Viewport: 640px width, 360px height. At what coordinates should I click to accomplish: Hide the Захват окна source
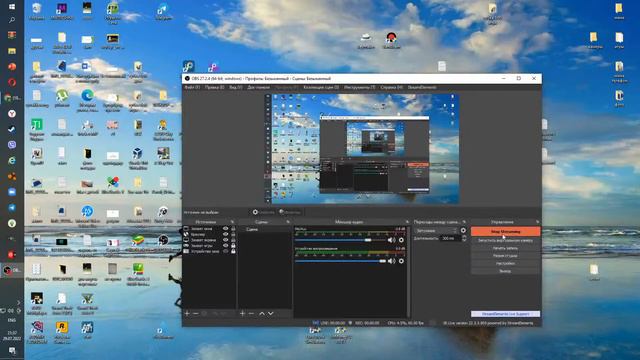[225, 229]
